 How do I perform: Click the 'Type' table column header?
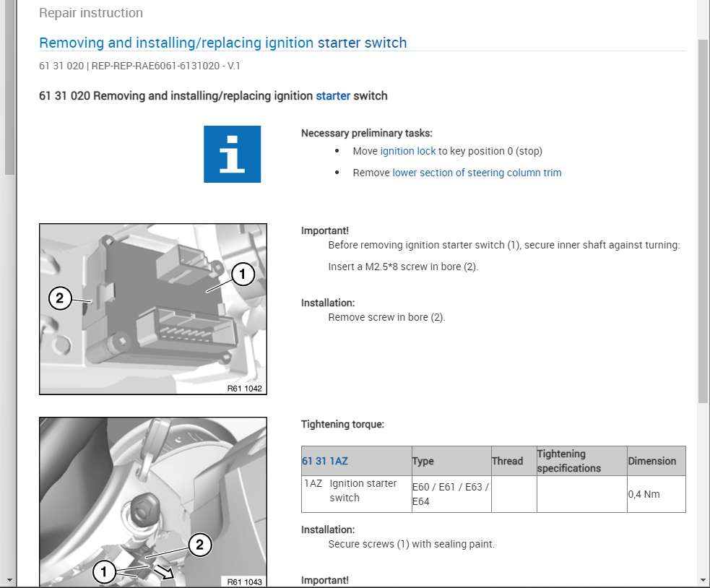pyautogui.click(x=423, y=461)
